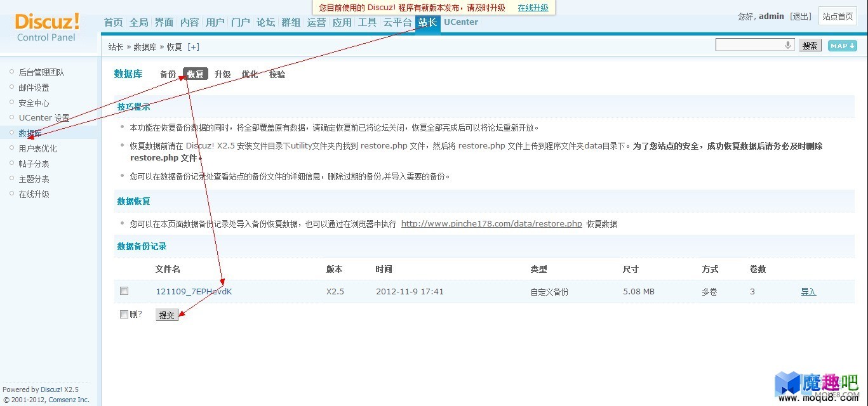Click the 搜索 search button
This screenshot has width=868, height=406.
coord(810,46)
